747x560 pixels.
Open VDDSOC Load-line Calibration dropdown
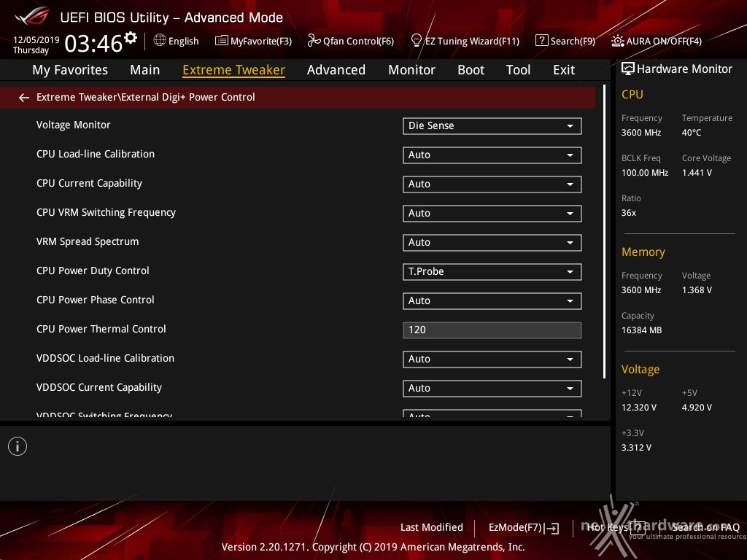coord(492,359)
